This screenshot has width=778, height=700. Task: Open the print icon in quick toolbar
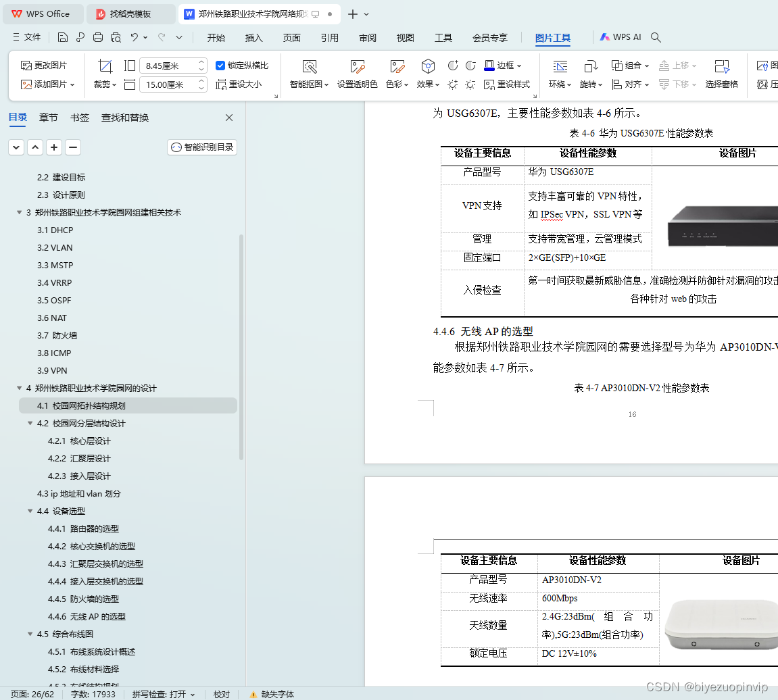[98, 37]
